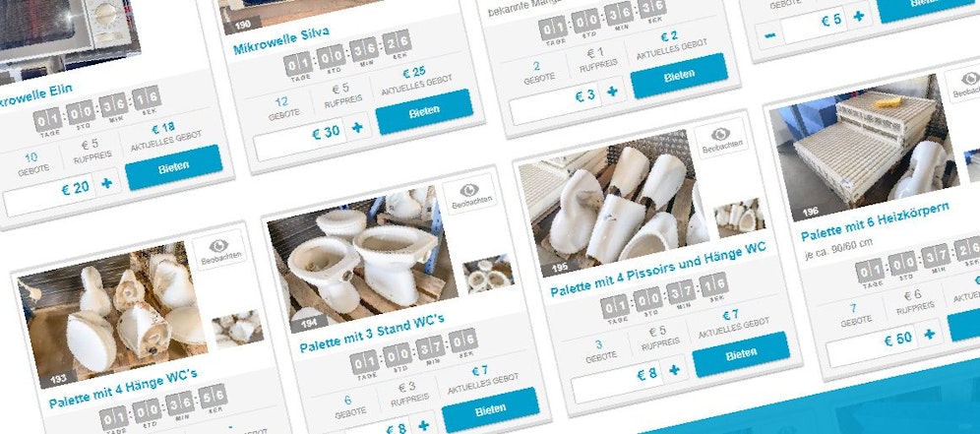The height and width of the screenshot is (434, 980).
Task: Decrease bid using minus next to € 5
Action: click(x=770, y=35)
